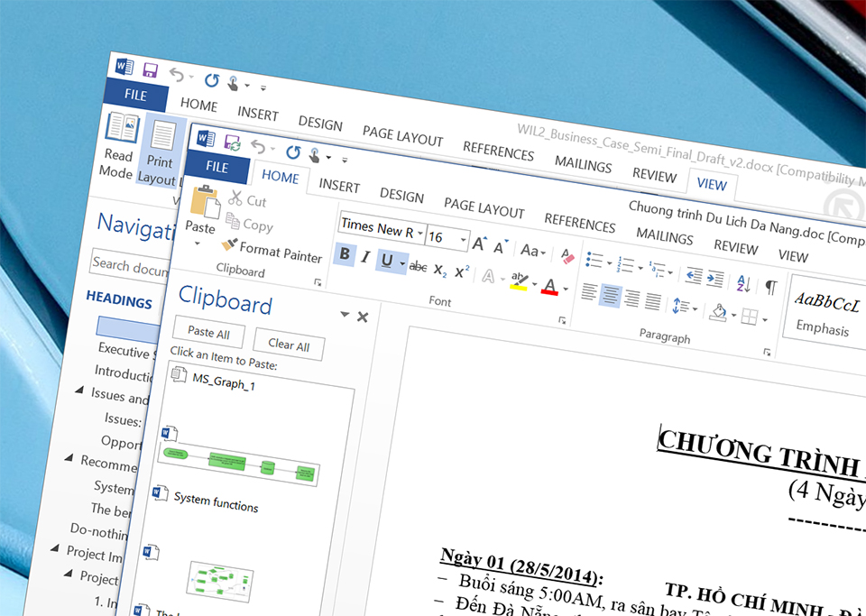Toggle Italic formatting

click(365, 257)
